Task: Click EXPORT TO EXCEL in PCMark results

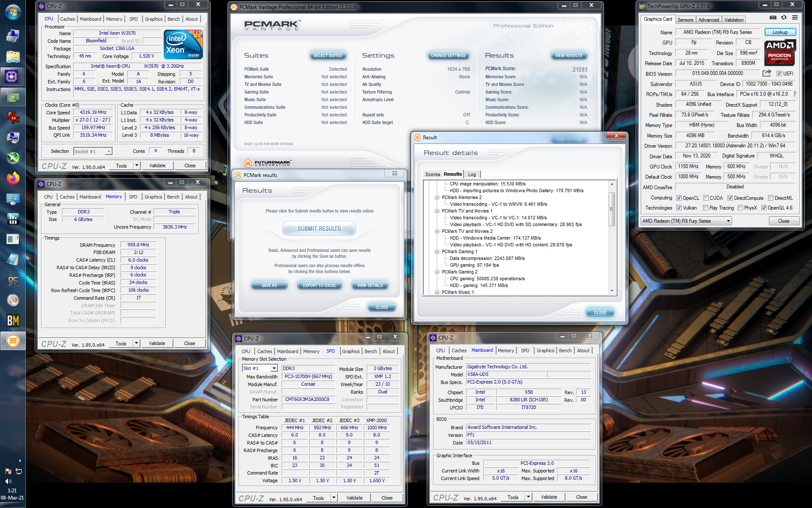Action: click(319, 285)
